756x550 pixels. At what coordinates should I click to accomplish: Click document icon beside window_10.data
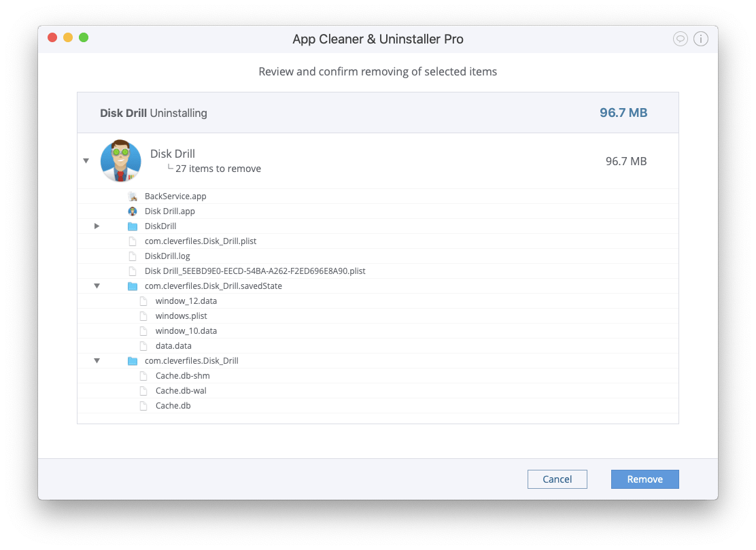point(143,330)
